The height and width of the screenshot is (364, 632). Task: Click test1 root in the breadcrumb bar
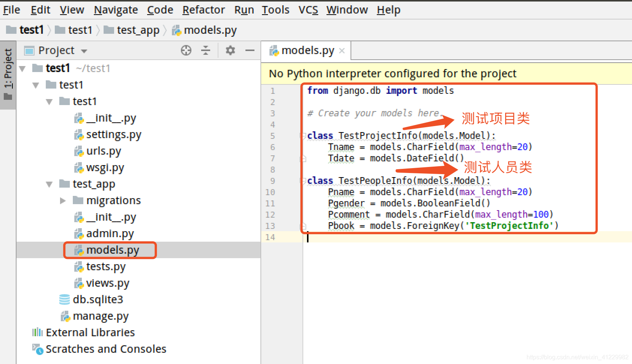[x=25, y=30]
